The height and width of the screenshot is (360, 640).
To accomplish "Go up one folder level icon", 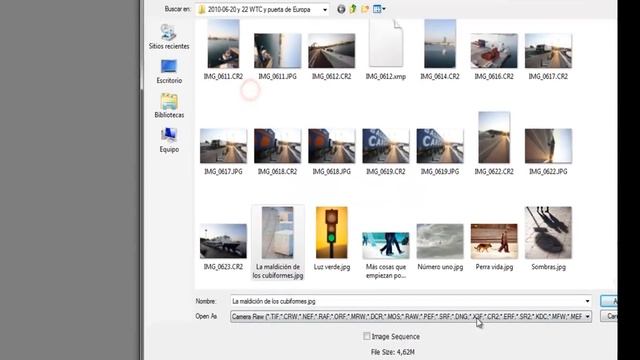I will 353,9.
